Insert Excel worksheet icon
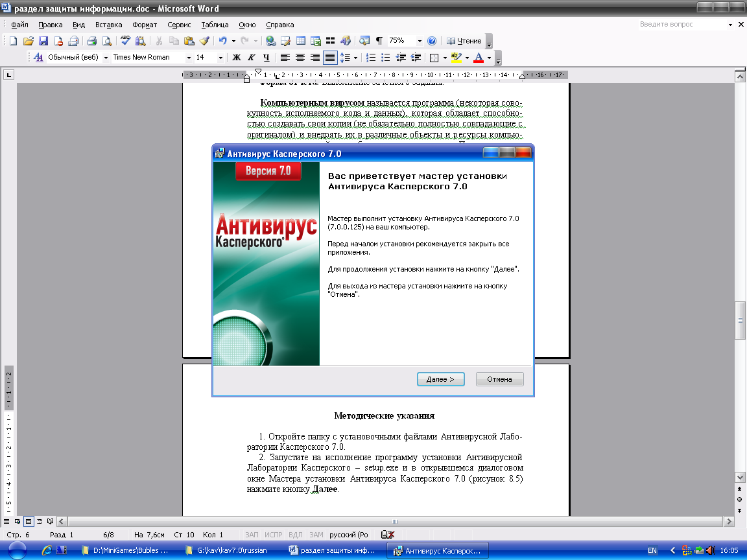Screen dimensions: 747x560 tap(315, 41)
